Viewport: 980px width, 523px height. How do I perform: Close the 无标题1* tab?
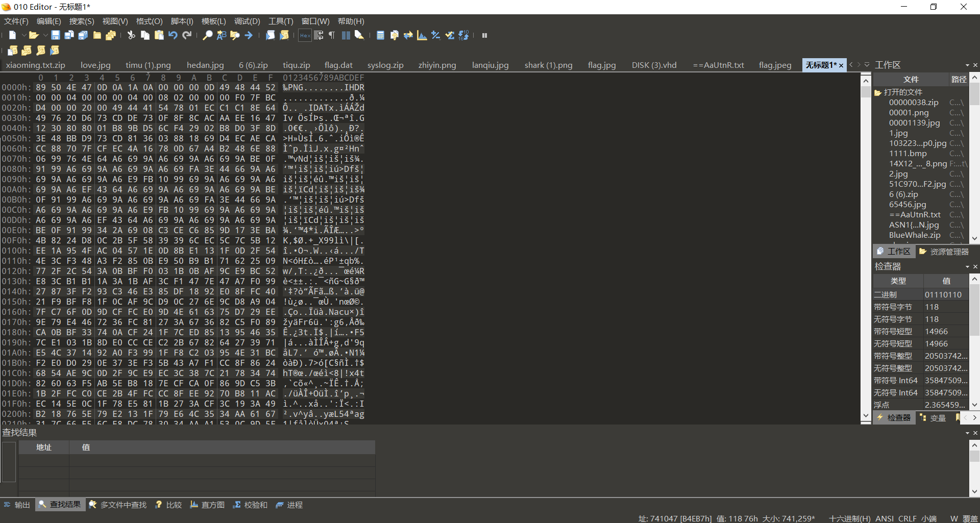pyautogui.click(x=841, y=65)
